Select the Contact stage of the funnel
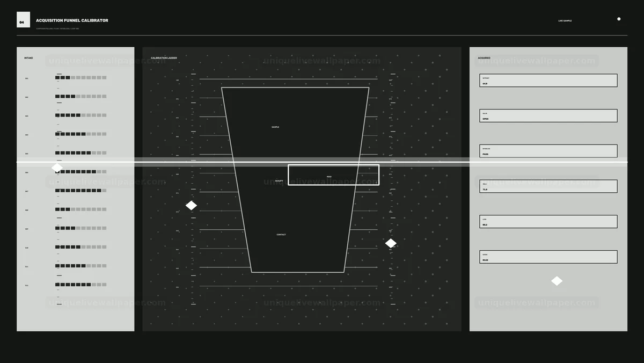 [281, 235]
